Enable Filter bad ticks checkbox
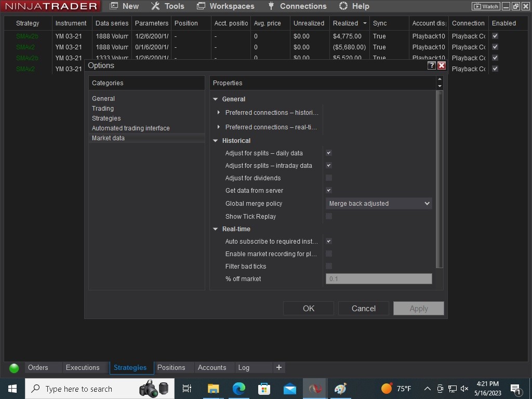Image resolution: width=532 pixels, height=399 pixels. [x=329, y=266]
